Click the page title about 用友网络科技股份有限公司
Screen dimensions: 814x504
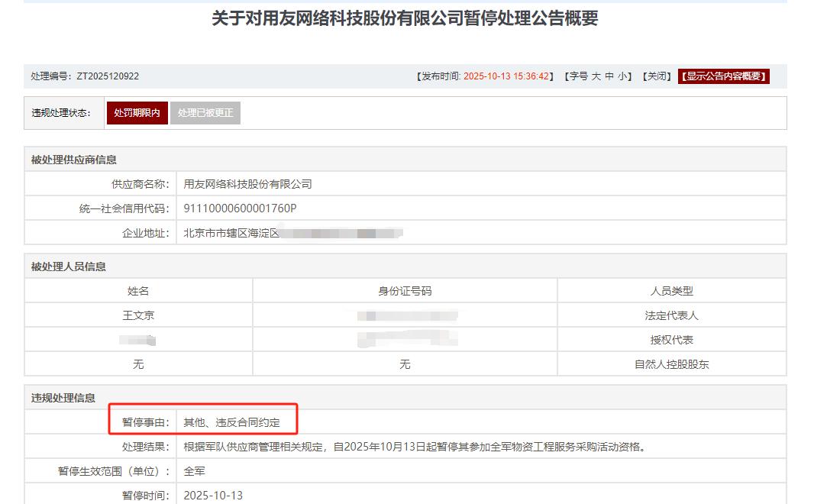pos(405,18)
